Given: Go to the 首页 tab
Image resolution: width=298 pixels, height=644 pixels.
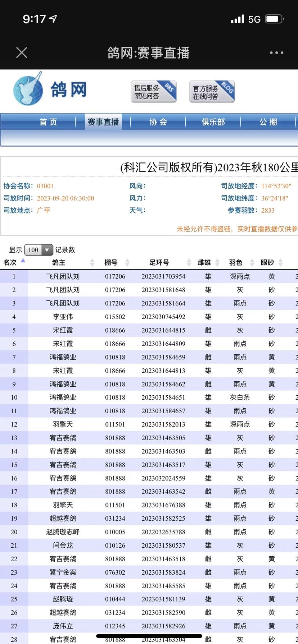Looking at the screenshot, I should pyautogui.click(x=48, y=122).
